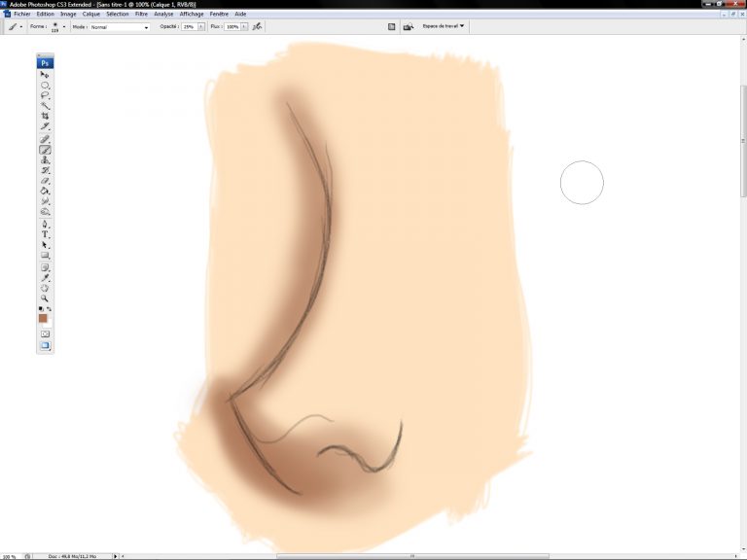This screenshot has height=560, width=747.
Task: Select the Crop tool
Action: [45, 117]
